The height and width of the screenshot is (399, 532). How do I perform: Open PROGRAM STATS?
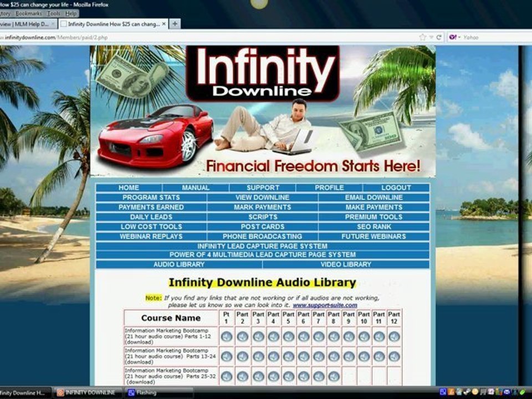click(151, 197)
